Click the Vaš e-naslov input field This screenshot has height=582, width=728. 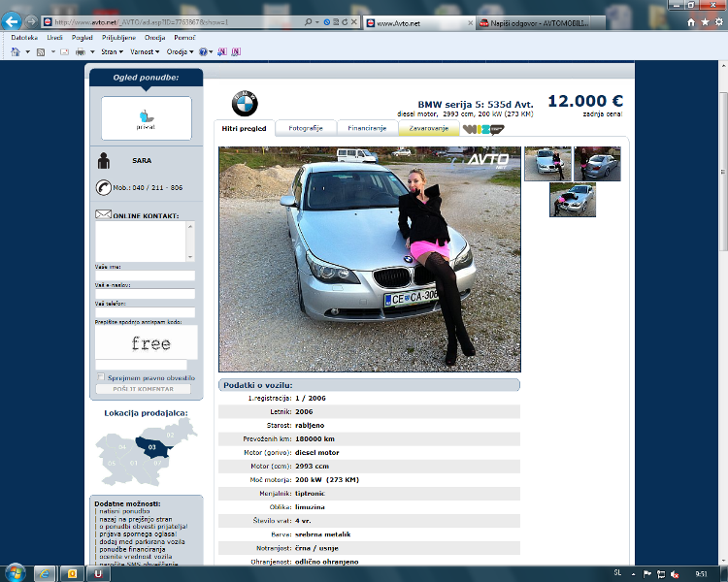(x=145, y=294)
